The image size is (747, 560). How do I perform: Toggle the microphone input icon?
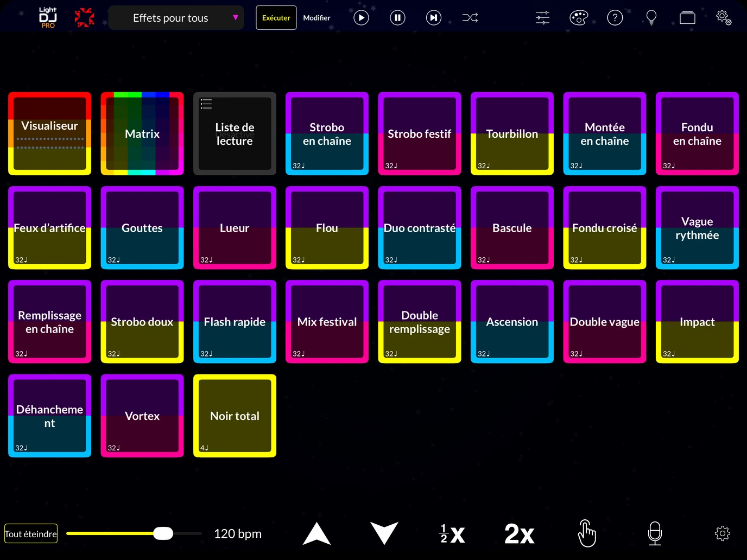pos(655,533)
